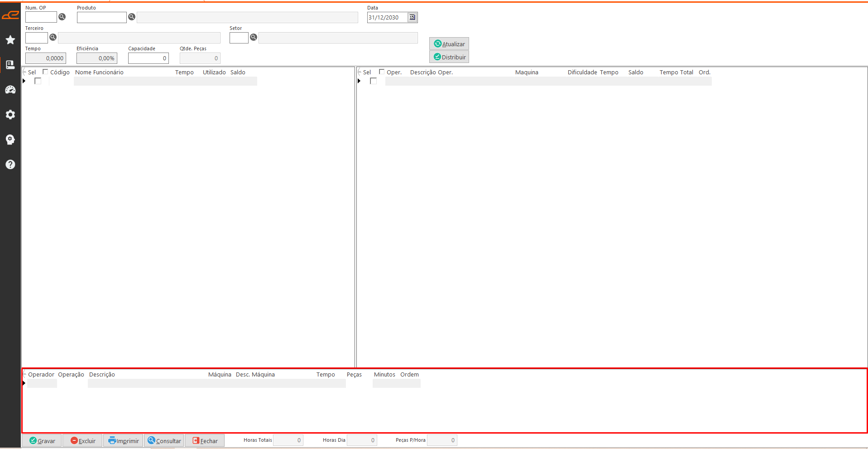Open the dashboard gauge icon in sidebar

click(x=10, y=90)
